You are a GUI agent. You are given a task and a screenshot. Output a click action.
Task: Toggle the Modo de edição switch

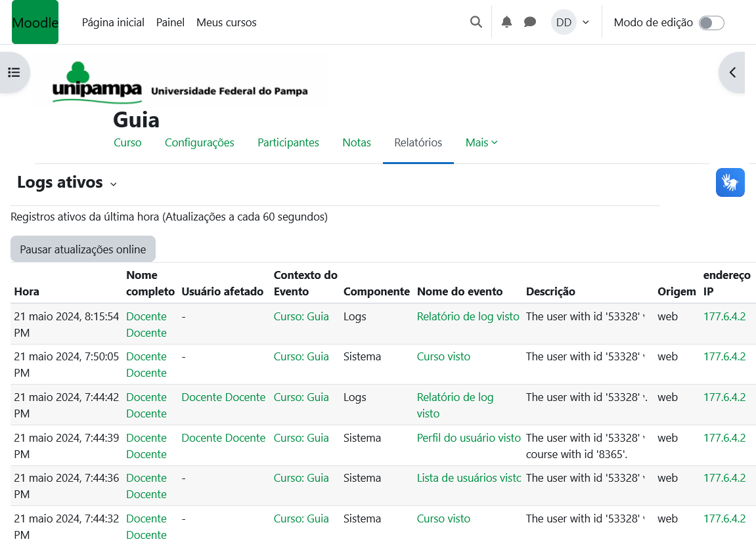[711, 23]
